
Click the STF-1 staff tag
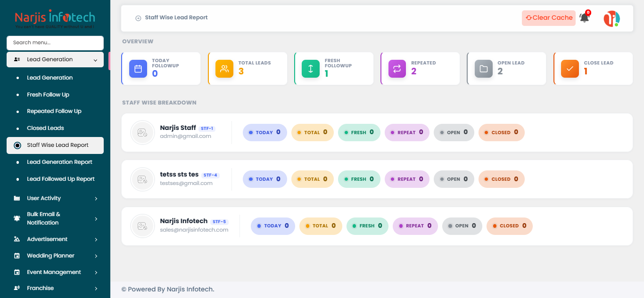point(207,129)
